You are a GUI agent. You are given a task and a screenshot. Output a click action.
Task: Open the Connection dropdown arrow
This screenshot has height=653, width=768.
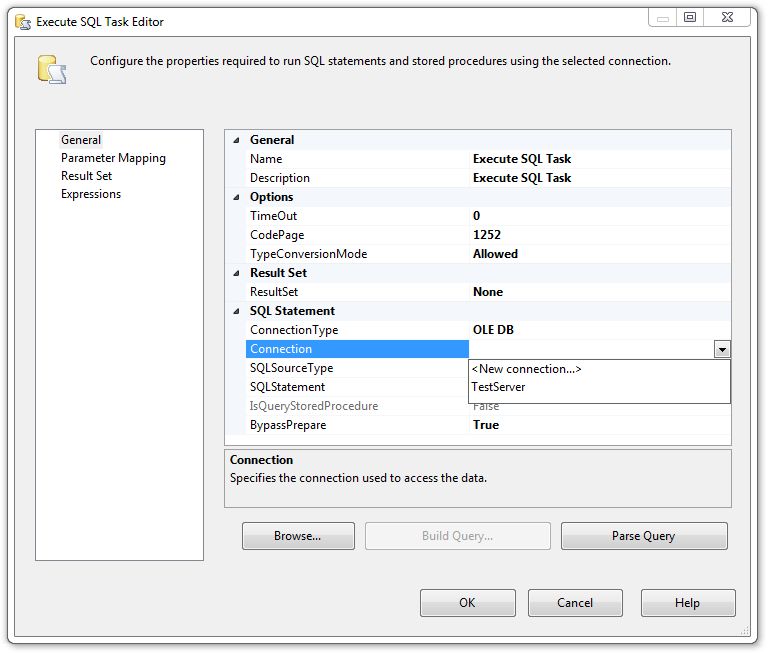[x=722, y=349]
